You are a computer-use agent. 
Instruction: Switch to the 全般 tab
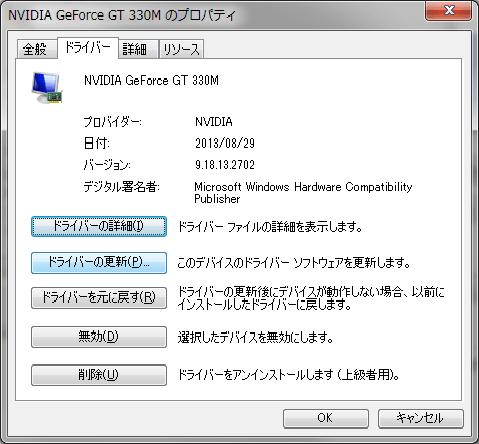pos(37,49)
